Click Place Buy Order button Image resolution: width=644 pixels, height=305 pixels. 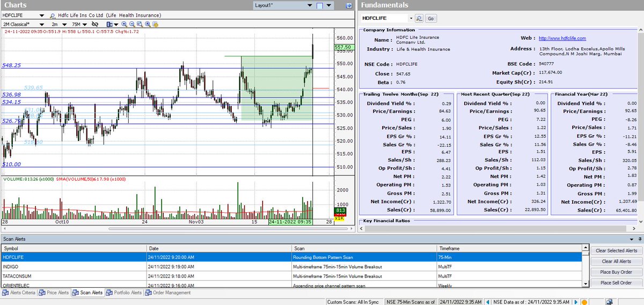click(616, 272)
